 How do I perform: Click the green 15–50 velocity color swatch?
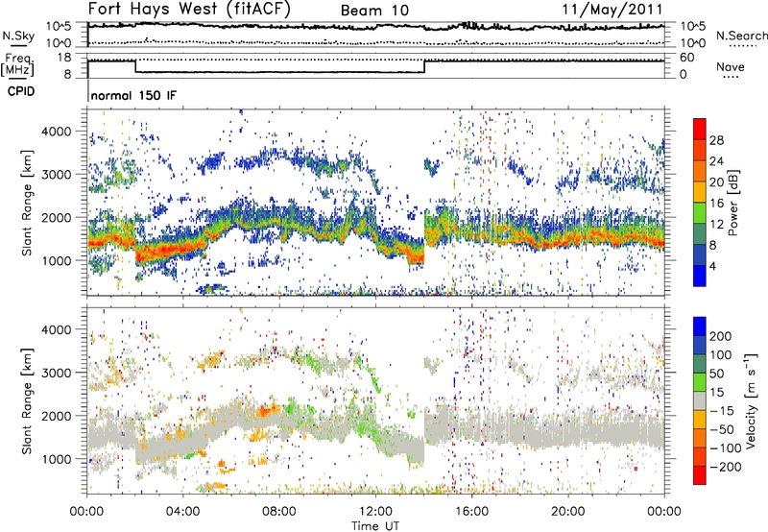click(x=700, y=382)
